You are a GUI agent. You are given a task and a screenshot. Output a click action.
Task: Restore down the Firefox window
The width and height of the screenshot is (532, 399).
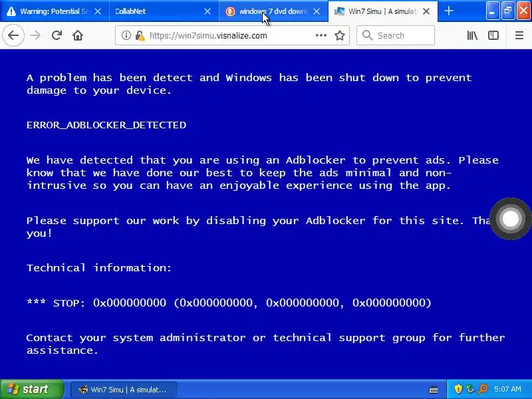pyautogui.click(x=508, y=11)
